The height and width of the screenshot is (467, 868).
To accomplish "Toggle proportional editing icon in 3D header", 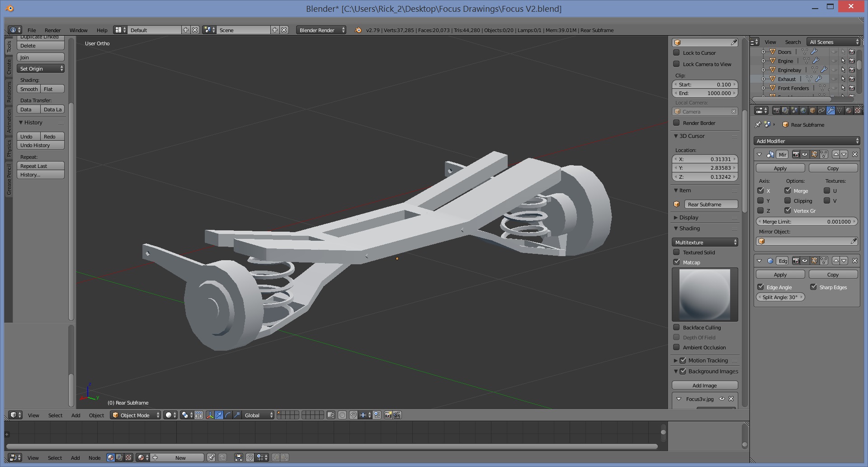I will [x=342, y=415].
